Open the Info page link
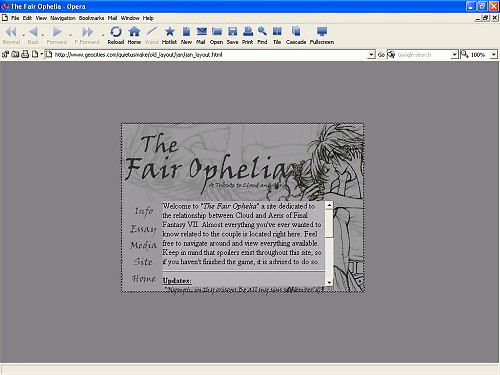This screenshot has width=500, height=375. click(x=144, y=211)
